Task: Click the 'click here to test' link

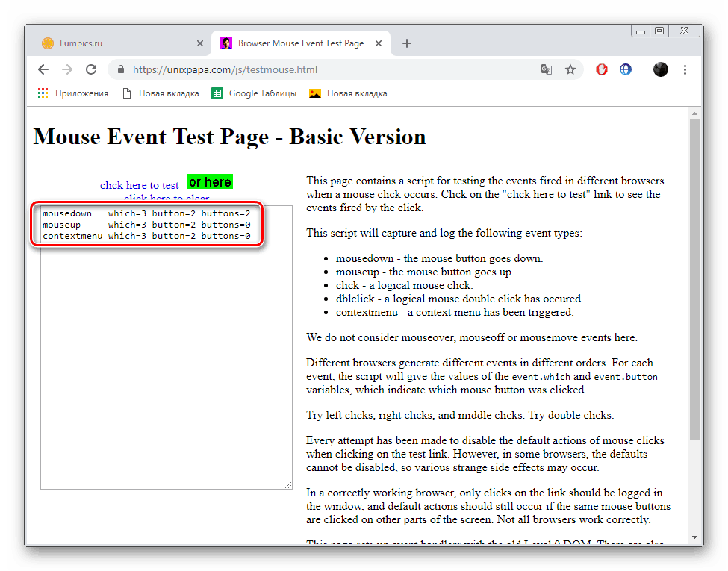Action: click(x=139, y=184)
